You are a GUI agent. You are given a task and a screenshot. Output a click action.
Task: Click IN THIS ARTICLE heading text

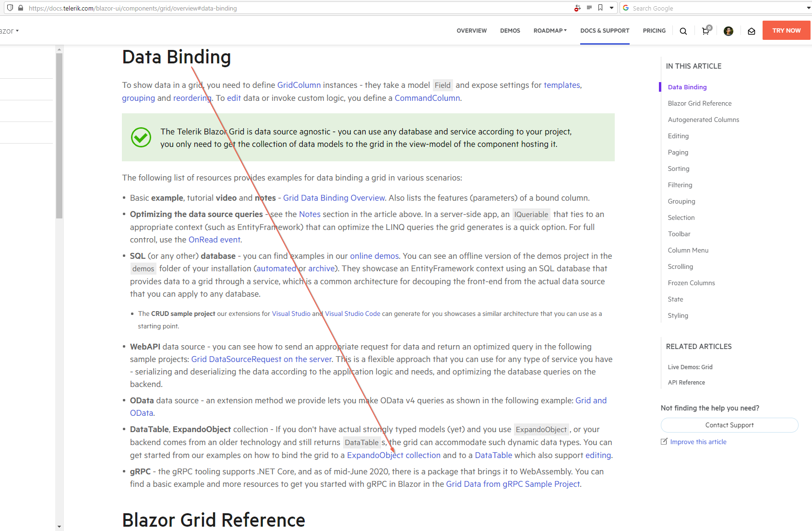click(x=693, y=66)
